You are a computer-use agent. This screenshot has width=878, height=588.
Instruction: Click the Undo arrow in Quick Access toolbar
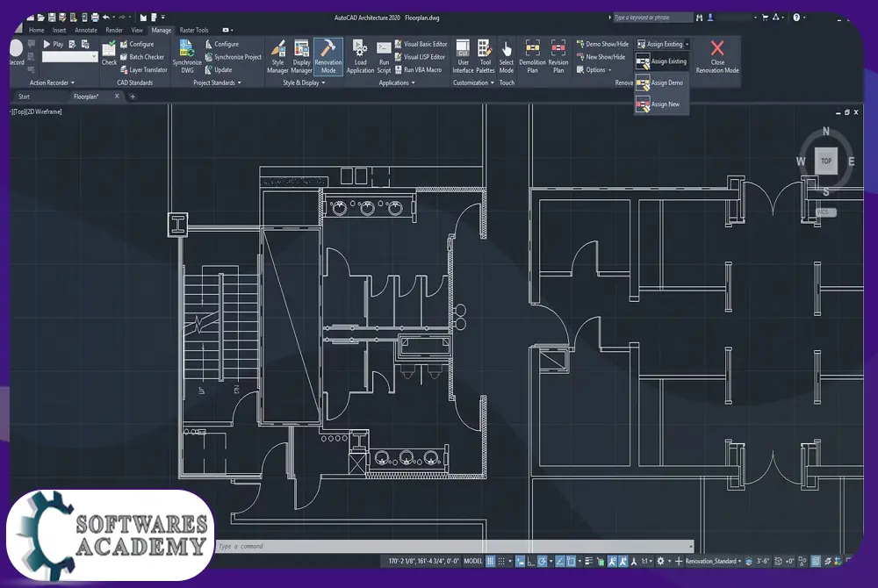pyautogui.click(x=106, y=18)
